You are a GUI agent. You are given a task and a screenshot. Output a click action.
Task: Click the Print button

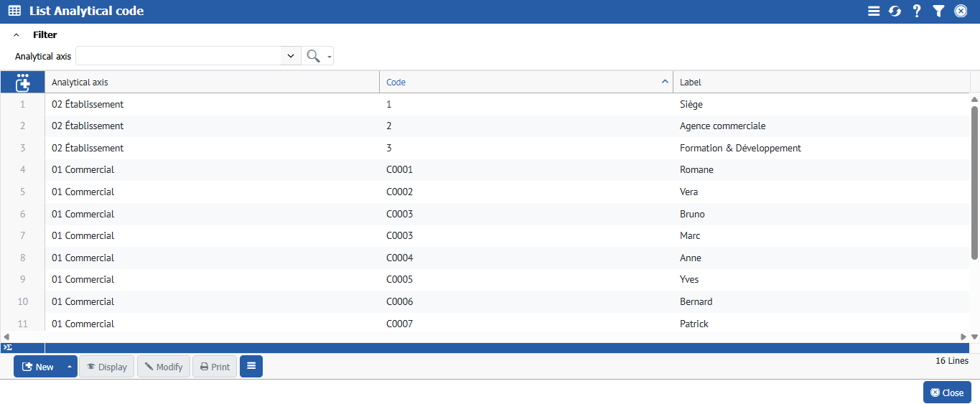click(215, 367)
